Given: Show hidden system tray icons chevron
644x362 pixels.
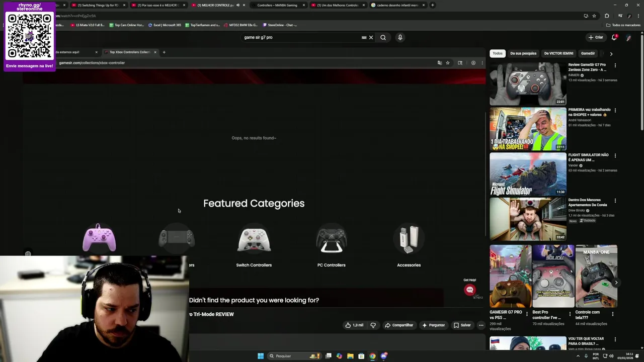Looking at the screenshot, I should tap(578, 356).
